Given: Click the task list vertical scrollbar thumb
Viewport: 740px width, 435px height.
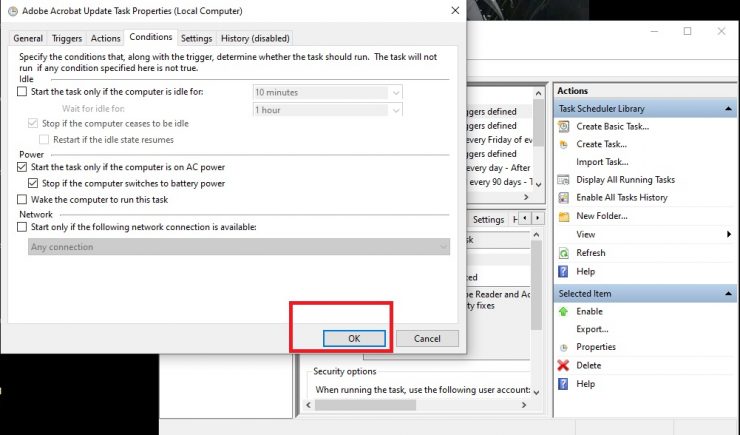Looking at the screenshot, I should [x=538, y=123].
